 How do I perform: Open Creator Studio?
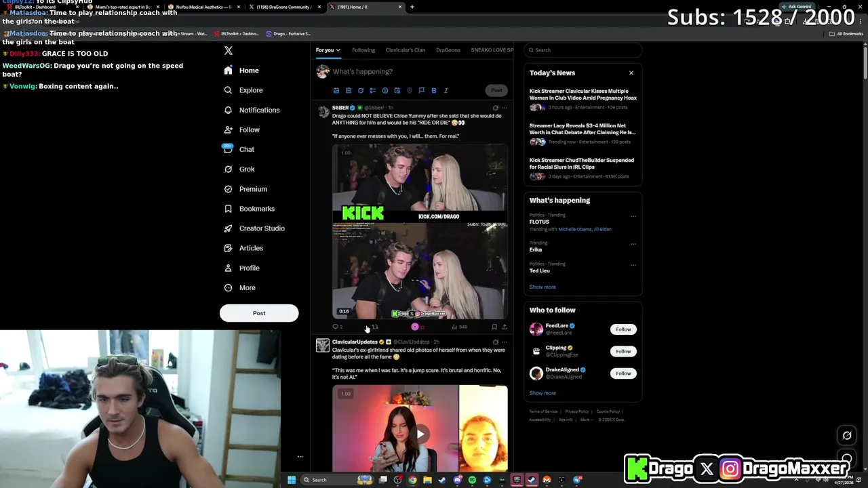click(254, 228)
